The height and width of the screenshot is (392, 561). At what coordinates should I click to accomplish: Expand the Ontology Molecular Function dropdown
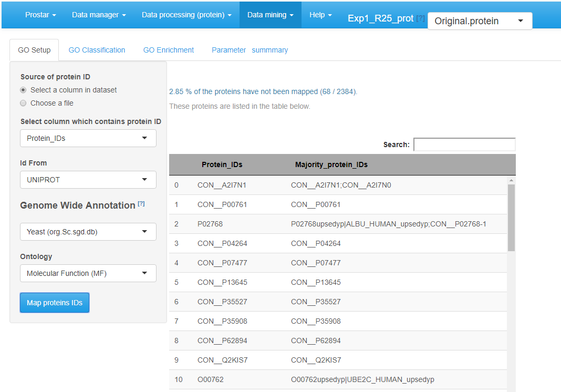coord(88,273)
